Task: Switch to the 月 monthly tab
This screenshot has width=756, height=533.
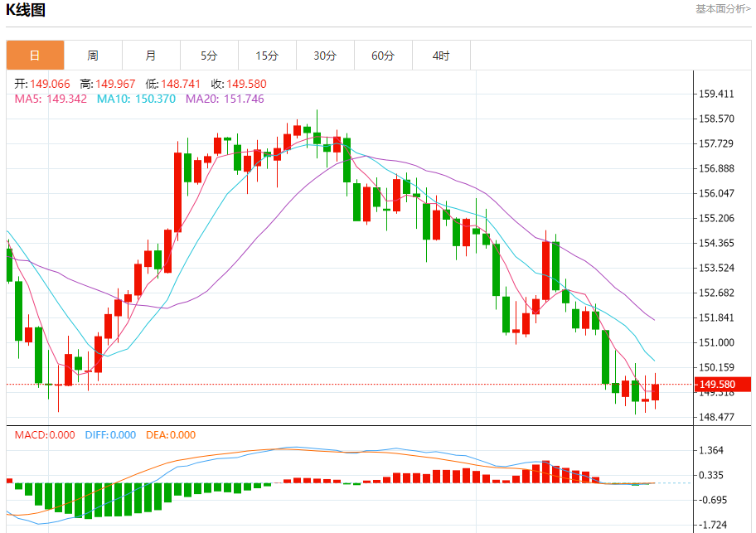Action: point(151,56)
